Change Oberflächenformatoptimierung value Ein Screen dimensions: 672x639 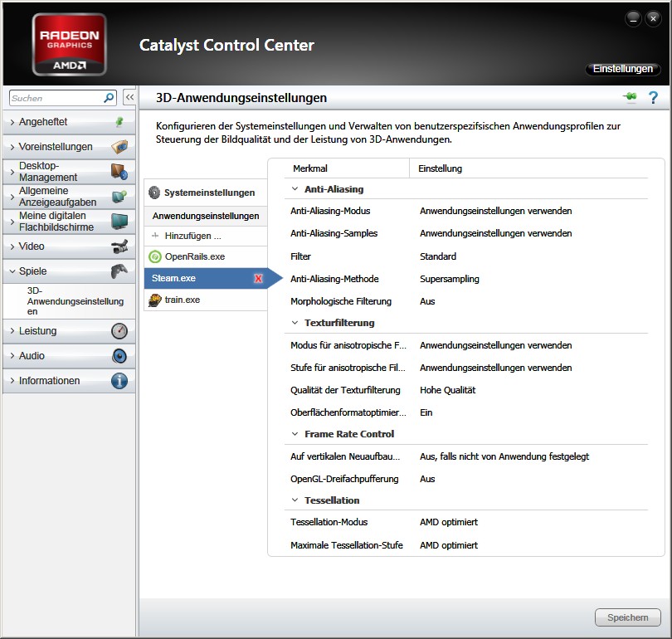click(x=426, y=412)
